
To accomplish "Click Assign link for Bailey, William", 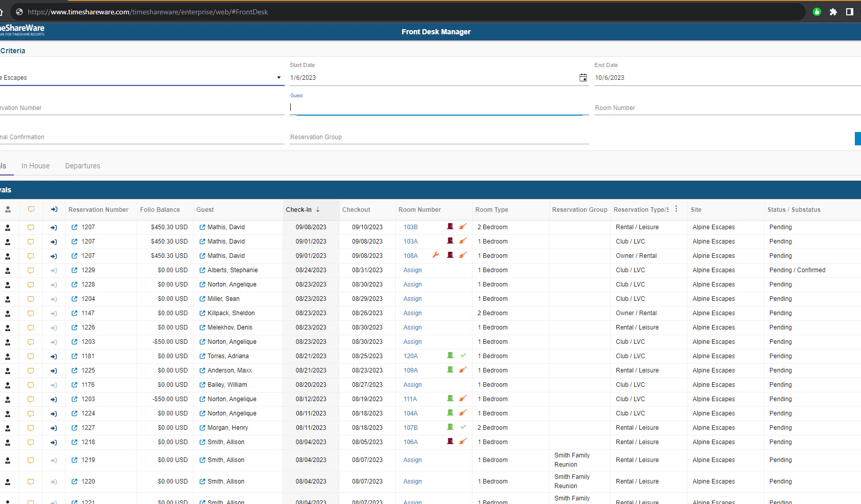I will pyautogui.click(x=413, y=385).
